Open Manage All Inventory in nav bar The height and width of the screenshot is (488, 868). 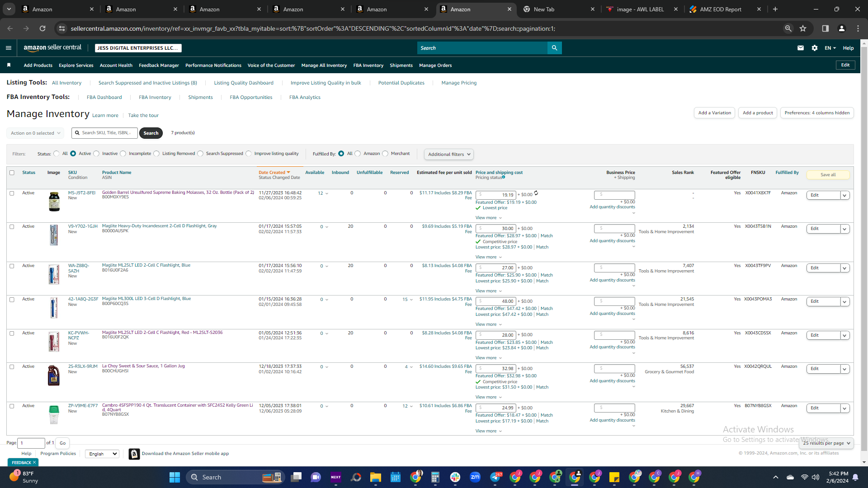324,66
